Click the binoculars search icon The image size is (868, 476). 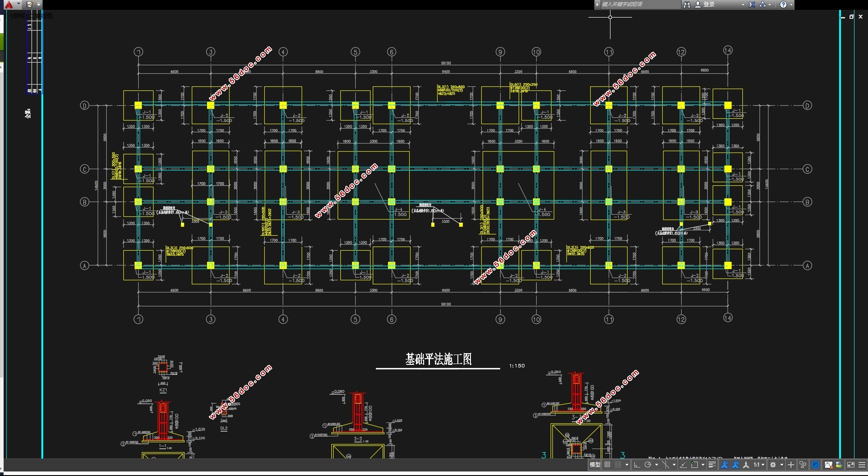pos(687,4)
